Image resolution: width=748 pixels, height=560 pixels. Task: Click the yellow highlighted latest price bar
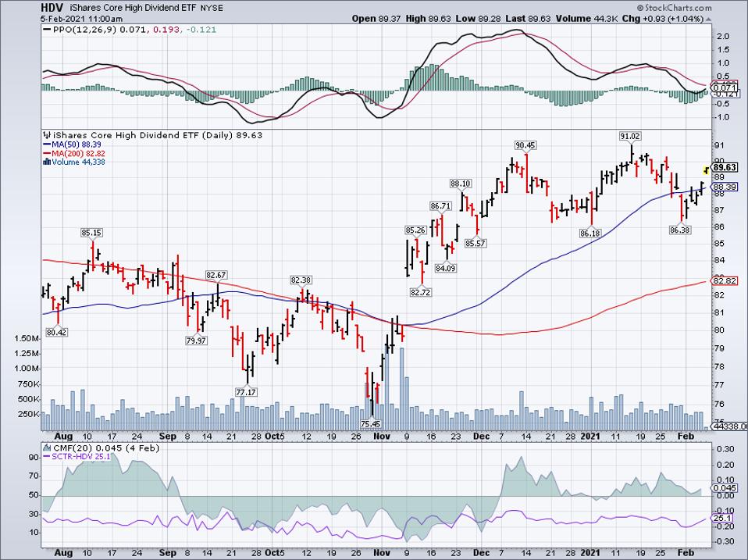point(706,169)
